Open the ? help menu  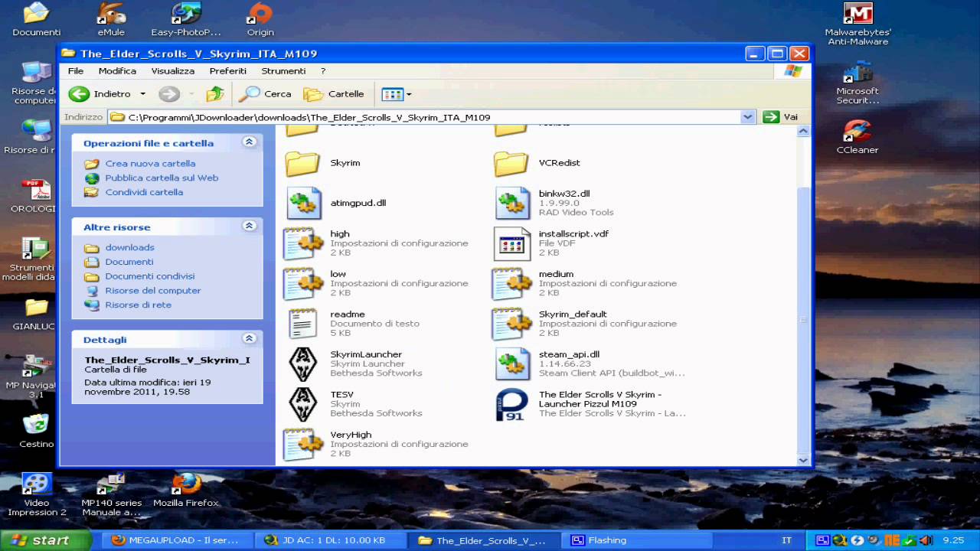click(323, 71)
